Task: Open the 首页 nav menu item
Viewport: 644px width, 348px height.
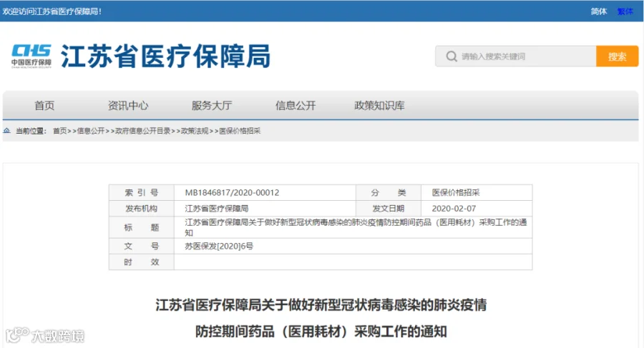Action: pyautogui.click(x=44, y=106)
